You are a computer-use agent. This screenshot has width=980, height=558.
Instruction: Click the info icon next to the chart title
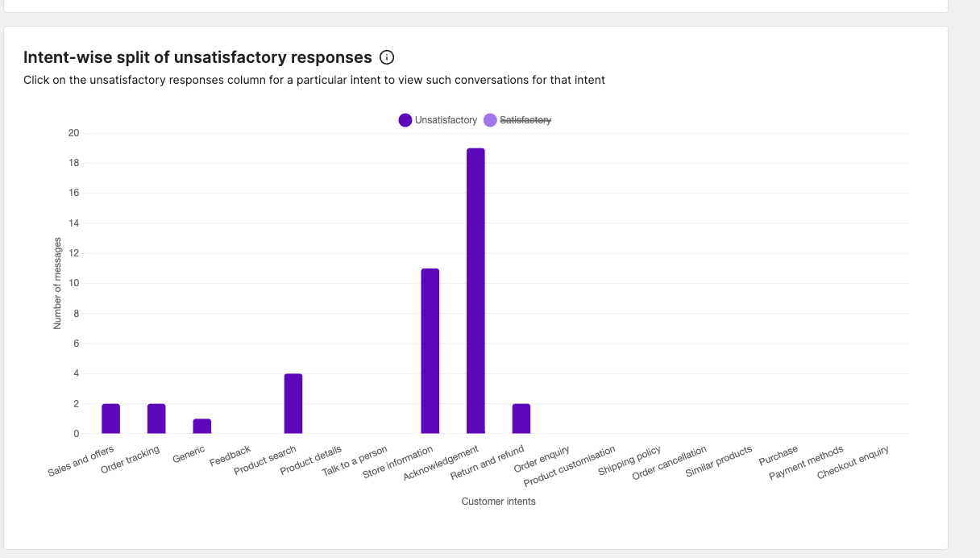pyautogui.click(x=387, y=57)
